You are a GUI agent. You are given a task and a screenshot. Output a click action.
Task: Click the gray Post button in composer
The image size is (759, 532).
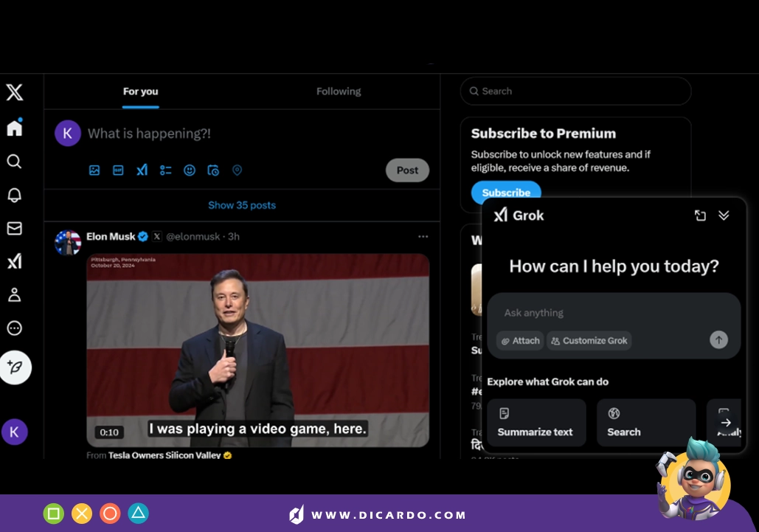click(x=408, y=170)
